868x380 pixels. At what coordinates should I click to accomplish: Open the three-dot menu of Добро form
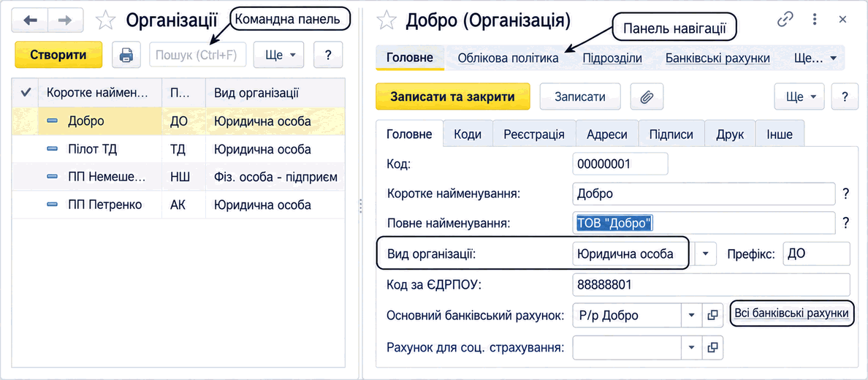(x=815, y=20)
